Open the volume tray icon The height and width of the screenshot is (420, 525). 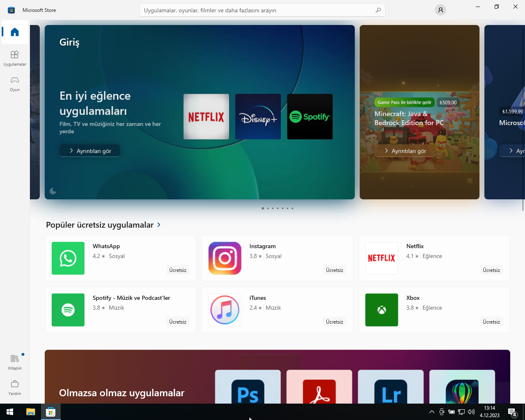click(x=471, y=412)
